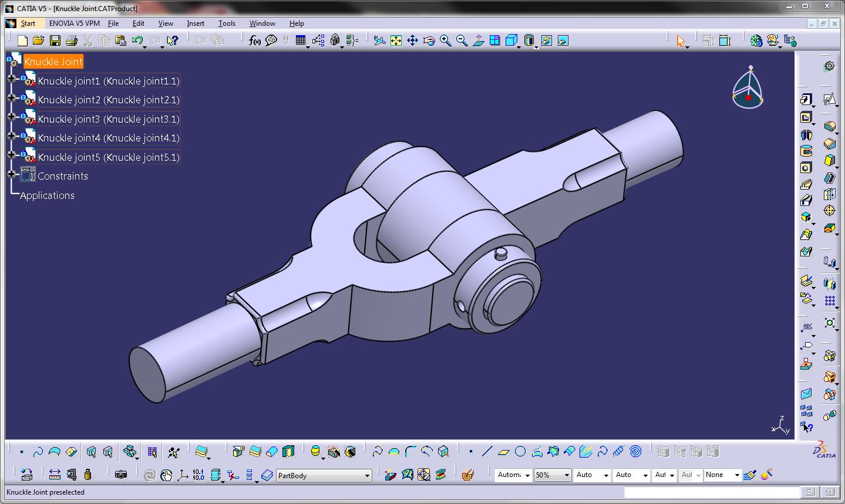Screen dimensions: 845x504
Task: Click the Open file folder icon
Action: tap(38, 40)
